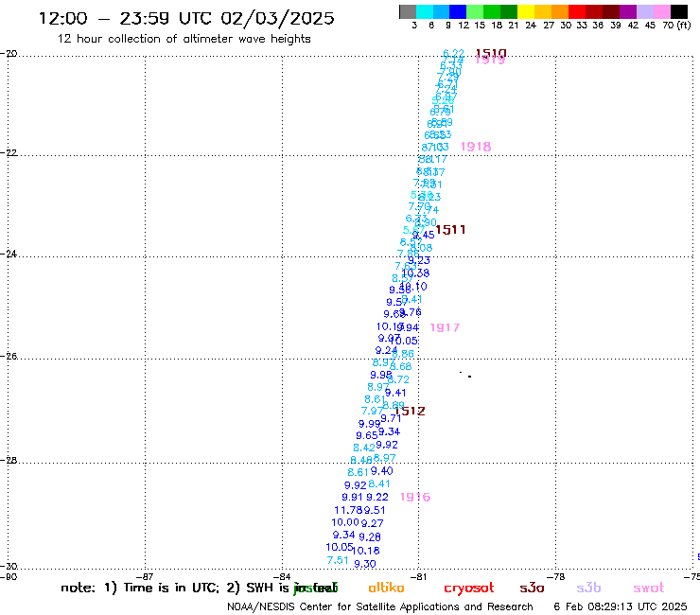
Task: Click the '6 Feb 08:29:13 UTC 2025' timestamp
Action: pyautogui.click(x=621, y=606)
